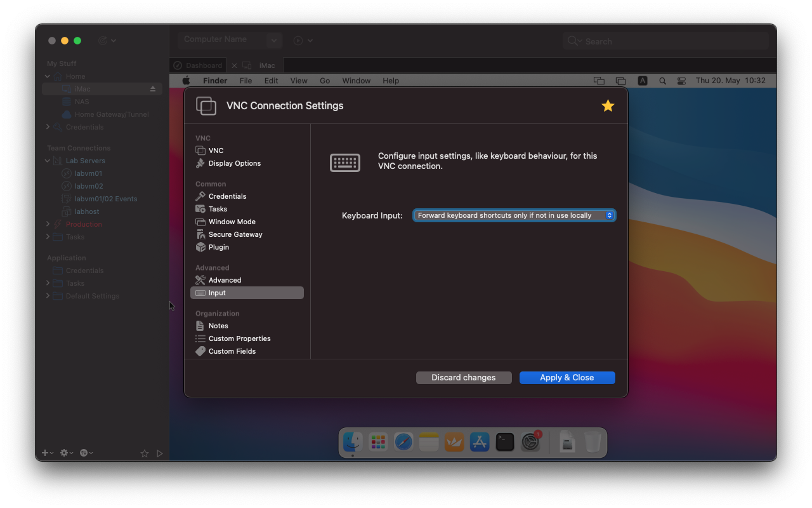This screenshot has height=508, width=812.
Task: Click the Search field at the top right
Action: [x=665, y=41]
